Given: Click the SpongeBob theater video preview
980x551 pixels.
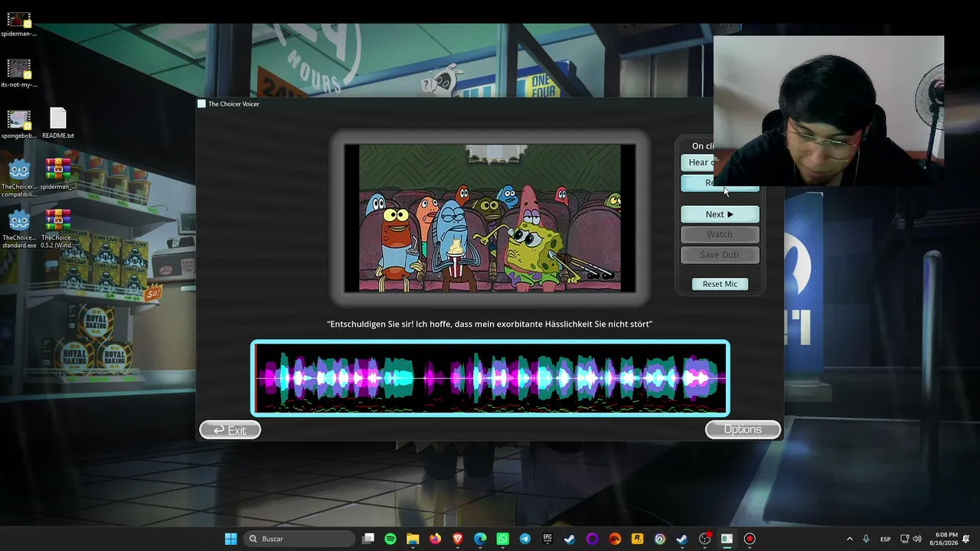Looking at the screenshot, I should [x=490, y=218].
